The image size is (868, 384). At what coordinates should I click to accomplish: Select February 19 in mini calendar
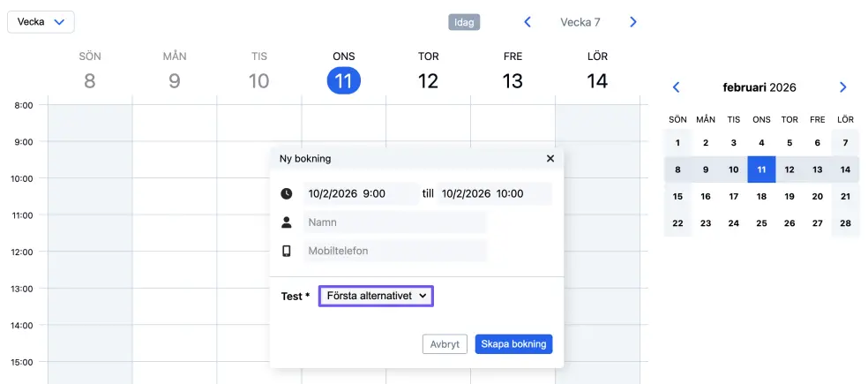click(789, 197)
